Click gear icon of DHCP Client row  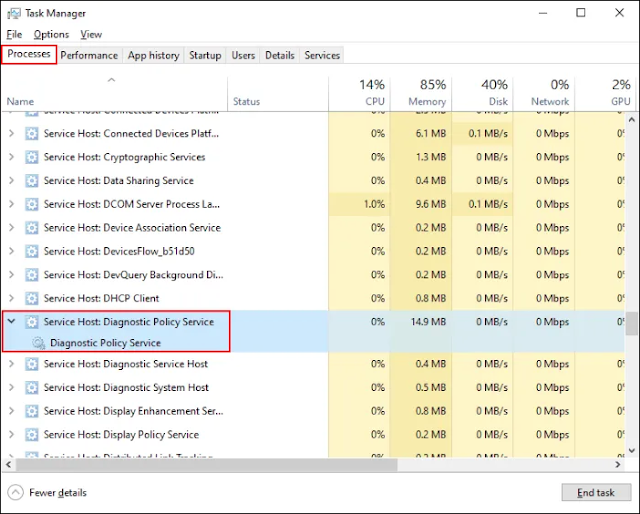tap(32, 298)
